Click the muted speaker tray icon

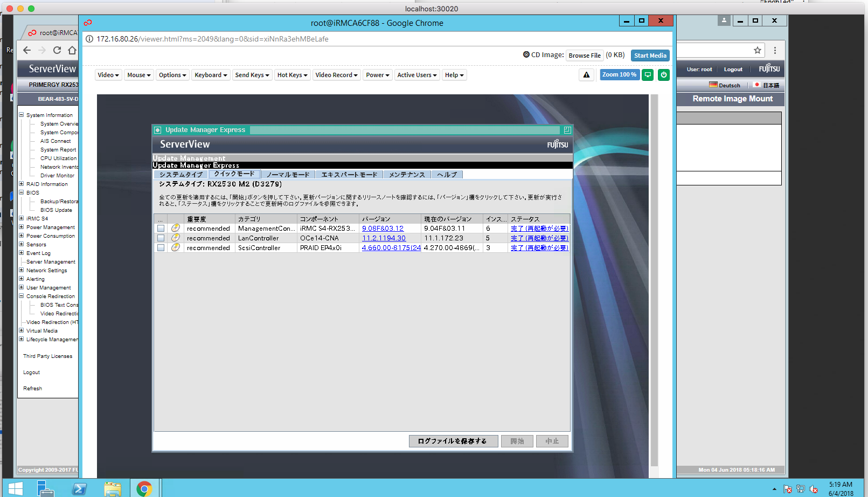click(814, 489)
